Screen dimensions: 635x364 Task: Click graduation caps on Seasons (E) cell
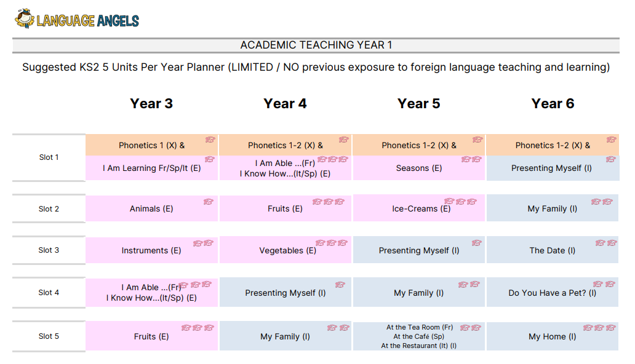pos(471,159)
